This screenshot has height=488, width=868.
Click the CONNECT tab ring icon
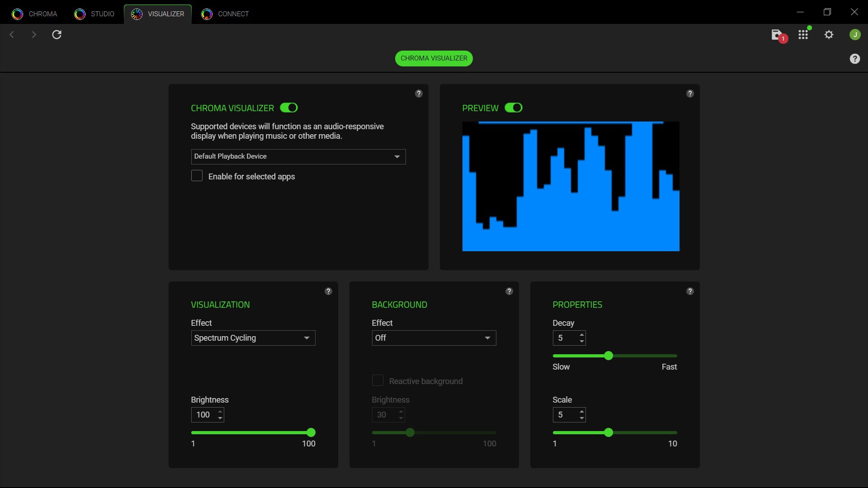(x=207, y=14)
